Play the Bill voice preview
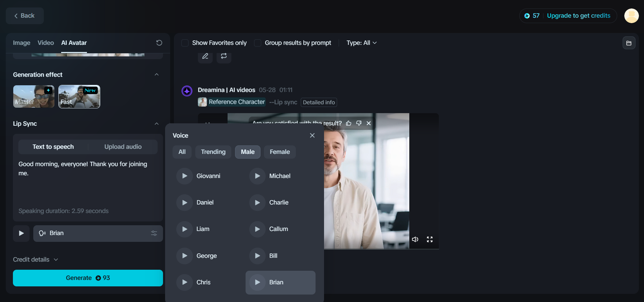644x302 pixels. pyautogui.click(x=257, y=256)
